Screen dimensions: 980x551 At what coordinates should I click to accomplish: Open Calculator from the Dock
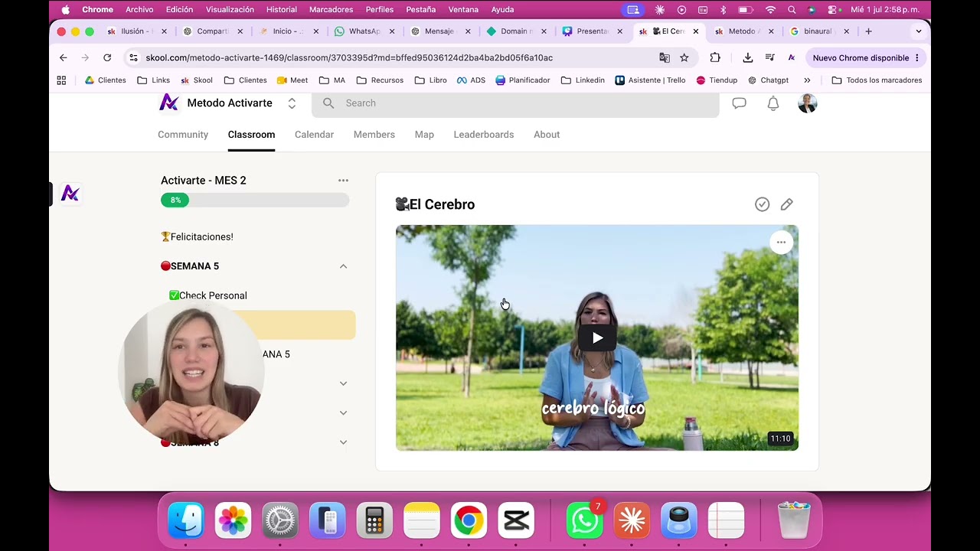tap(374, 521)
